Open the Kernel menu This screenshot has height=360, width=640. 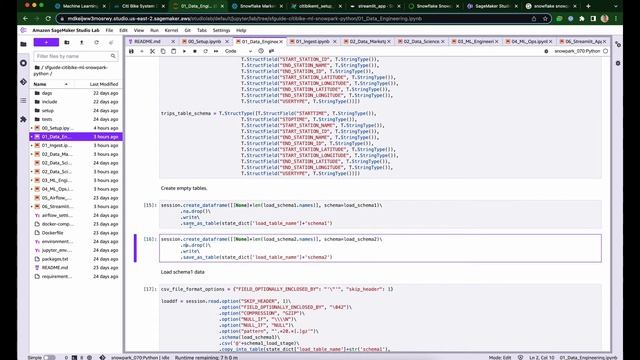171,31
